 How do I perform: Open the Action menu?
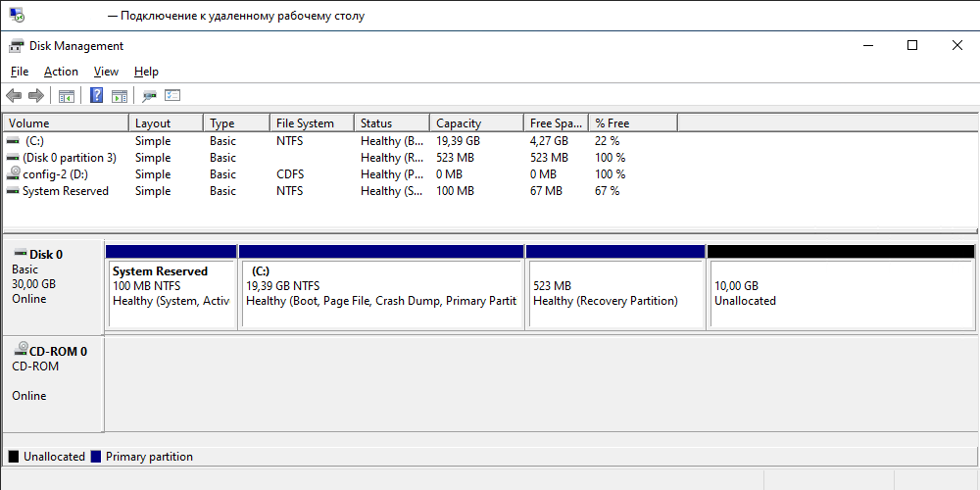tap(61, 72)
